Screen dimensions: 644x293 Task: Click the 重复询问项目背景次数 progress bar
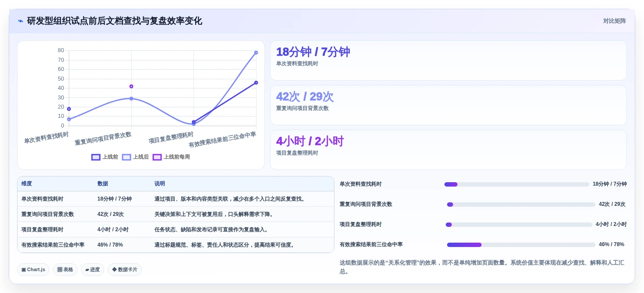(521, 205)
